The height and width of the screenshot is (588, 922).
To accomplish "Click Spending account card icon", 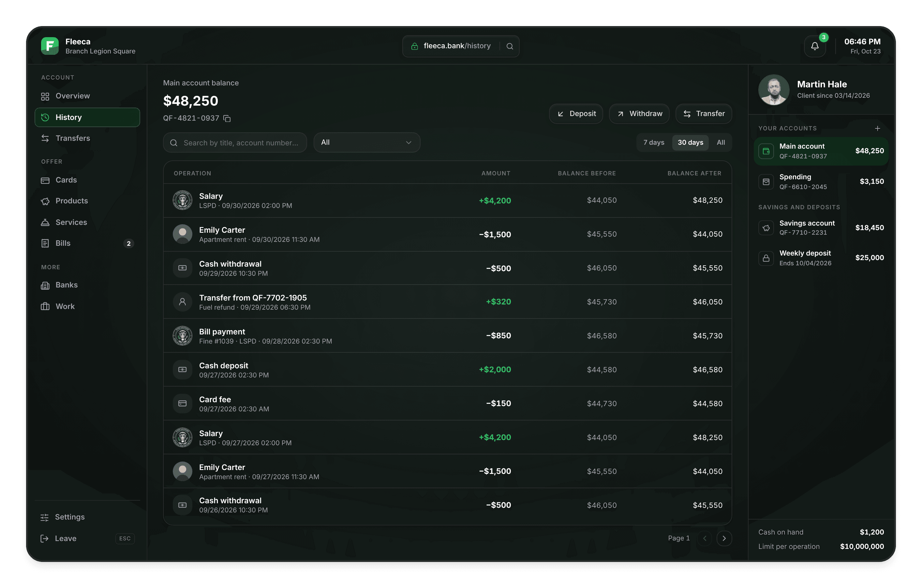I will coord(766,182).
